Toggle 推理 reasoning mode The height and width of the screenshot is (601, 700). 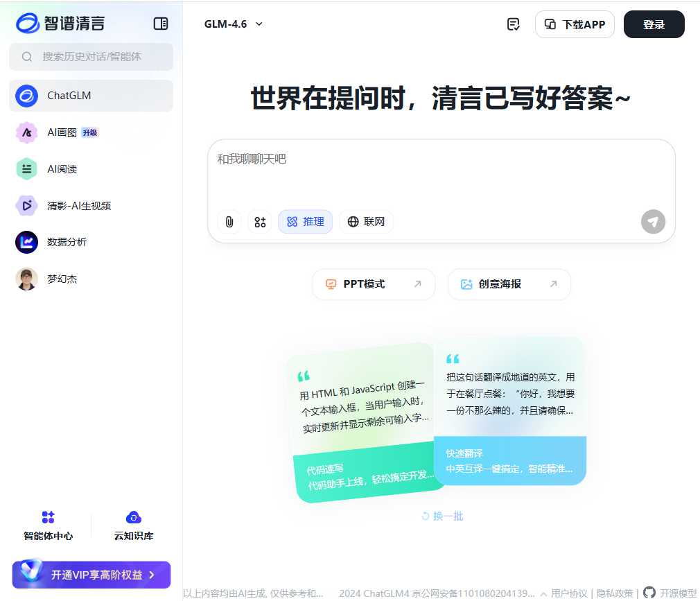(305, 222)
